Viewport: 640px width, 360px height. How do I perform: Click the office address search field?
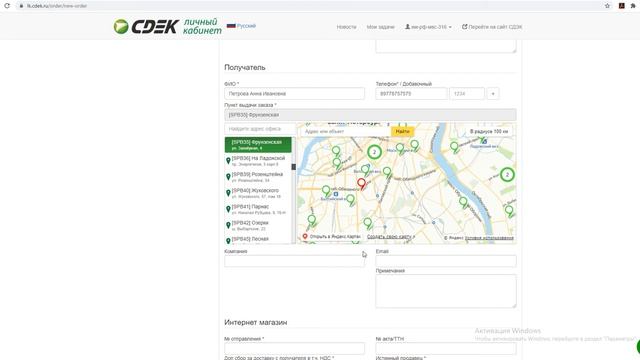pos(260,129)
